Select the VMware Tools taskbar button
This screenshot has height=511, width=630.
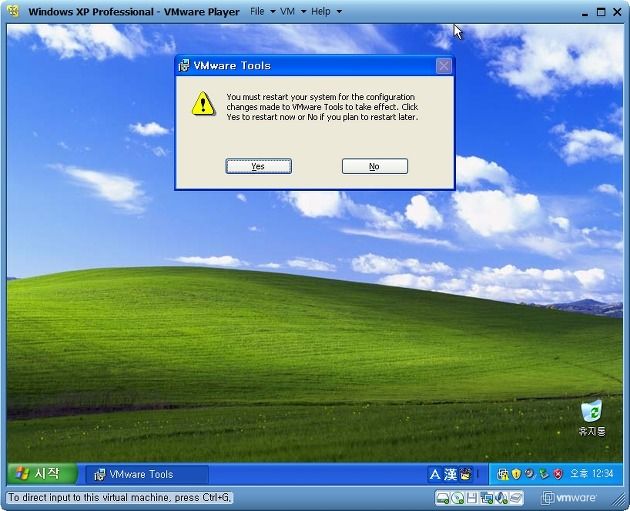[x=147, y=474]
